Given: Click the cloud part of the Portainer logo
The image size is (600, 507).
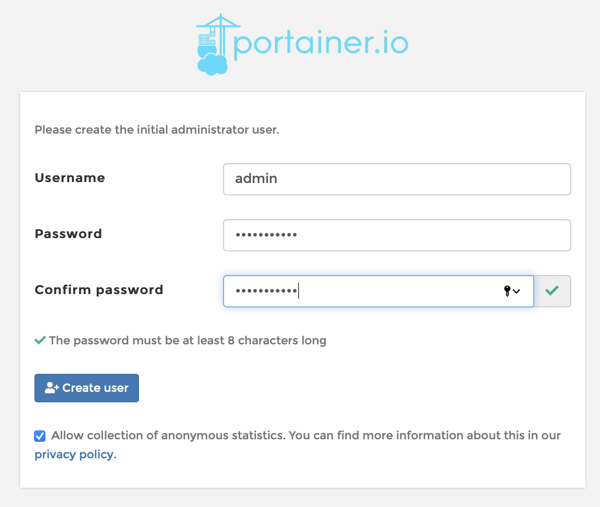Looking at the screenshot, I should tap(212, 64).
